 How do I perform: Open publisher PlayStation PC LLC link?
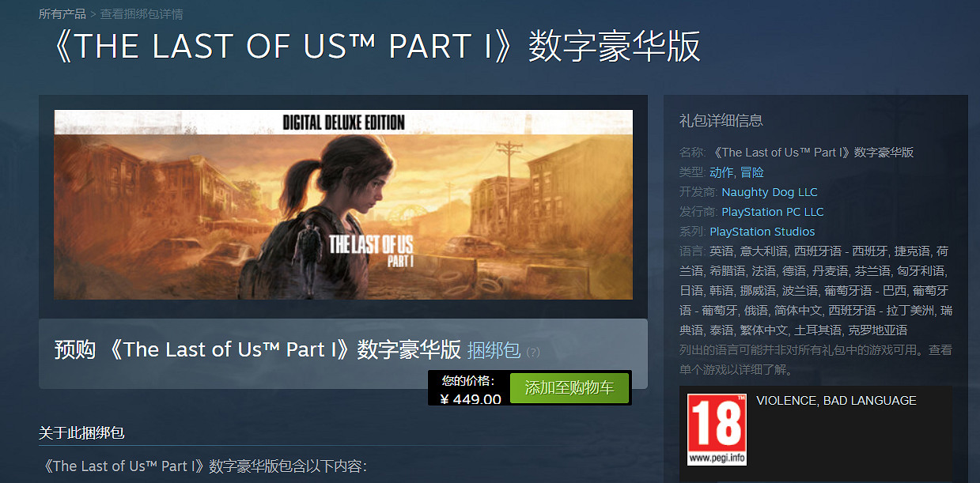click(773, 211)
